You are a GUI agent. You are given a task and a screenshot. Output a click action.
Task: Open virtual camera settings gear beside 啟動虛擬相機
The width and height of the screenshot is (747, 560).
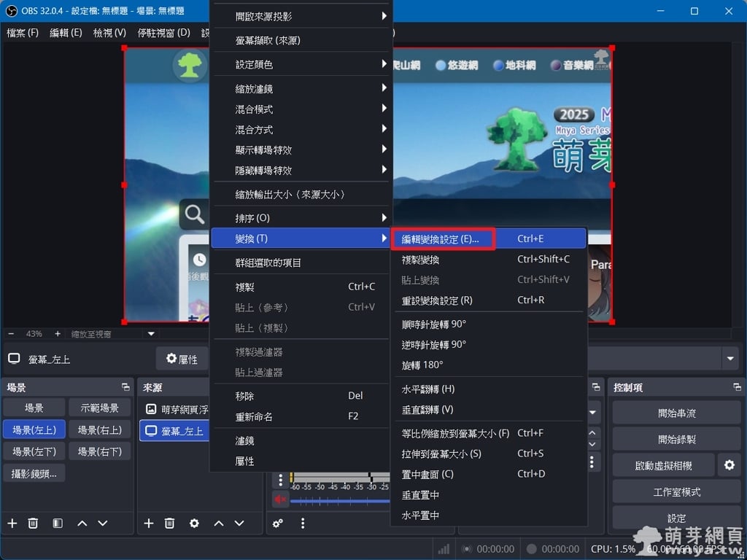(729, 464)
